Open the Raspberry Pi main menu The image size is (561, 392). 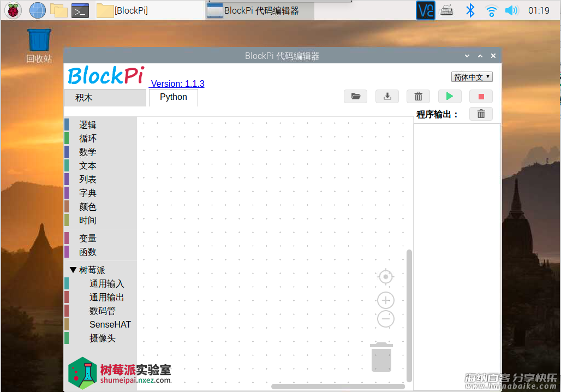pos(13,10)
